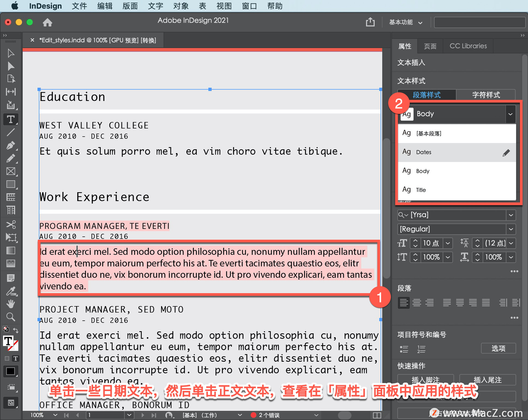Screen dimensions: 528x420
Task: Open the 基本功能 workspace dropdown
Action: point(405,22)
